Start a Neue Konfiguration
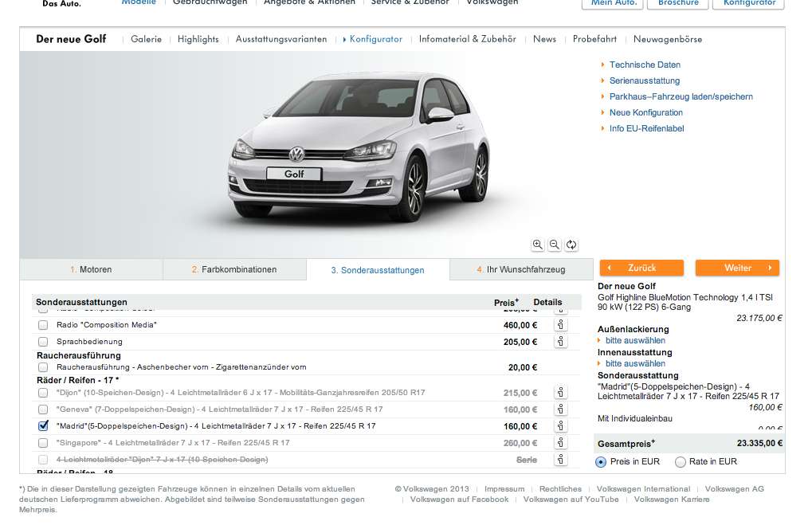This screenshot has height=529, width=812. tap(645, 113)
